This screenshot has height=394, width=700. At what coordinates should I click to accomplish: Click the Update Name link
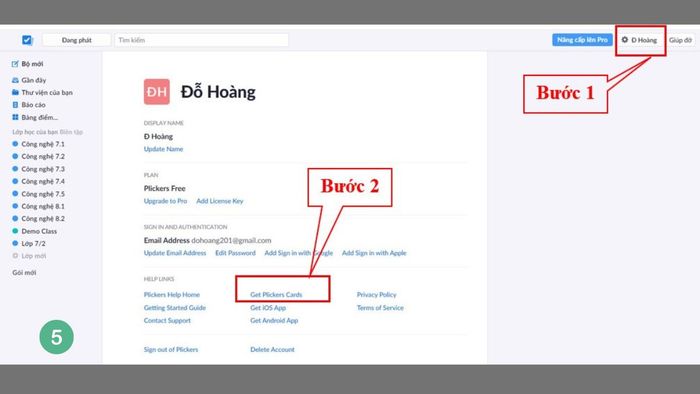point(163,149)
